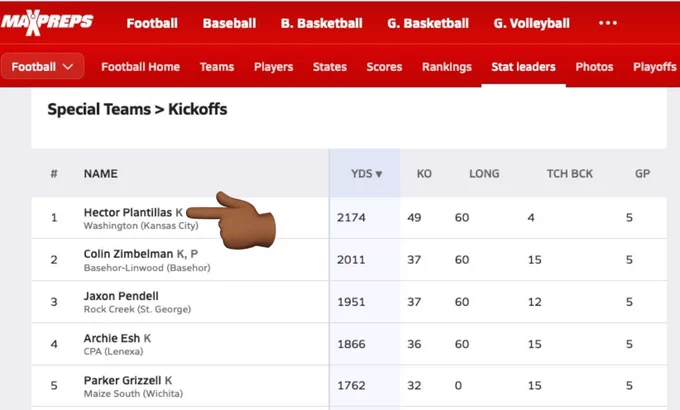This screenshot has height=410, width=680.
Task: Sort the table by KO column
Action: coord(424,174)
